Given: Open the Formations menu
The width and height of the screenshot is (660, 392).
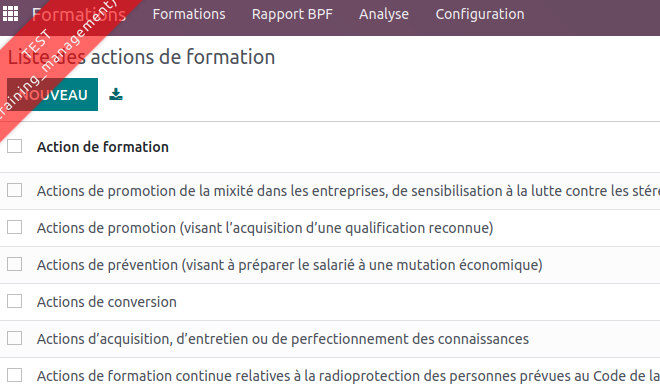Looking at the screenshot, I should click(189, 14).
